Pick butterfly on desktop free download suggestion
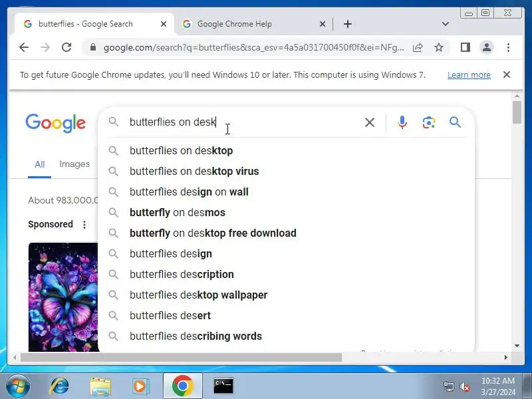 coord(286,233)
